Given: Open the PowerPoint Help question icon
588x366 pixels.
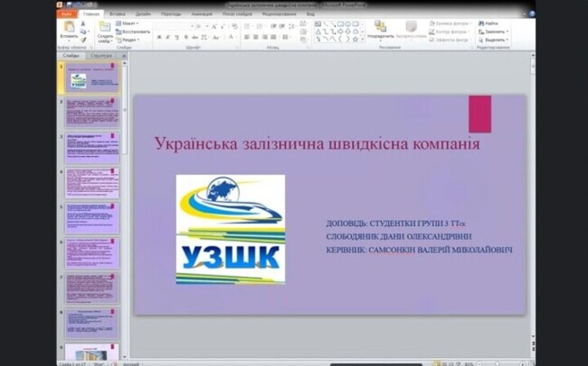Looking at the screenshot, I should tap(532, 14).
